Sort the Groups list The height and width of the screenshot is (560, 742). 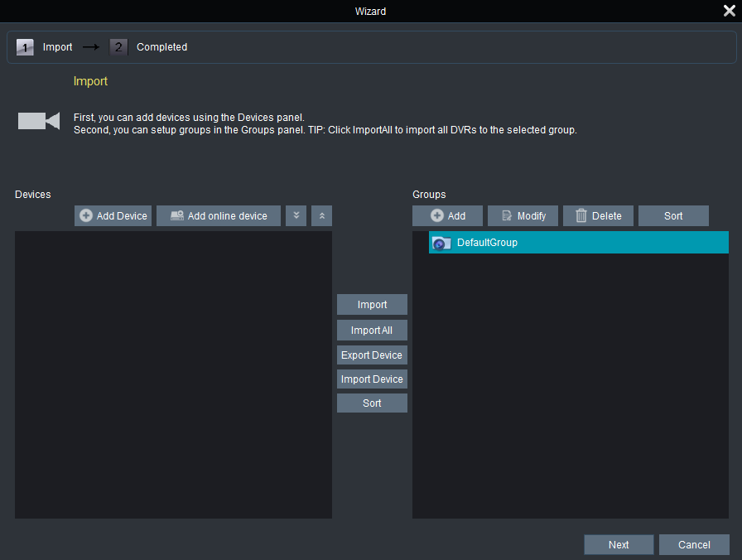673,215
